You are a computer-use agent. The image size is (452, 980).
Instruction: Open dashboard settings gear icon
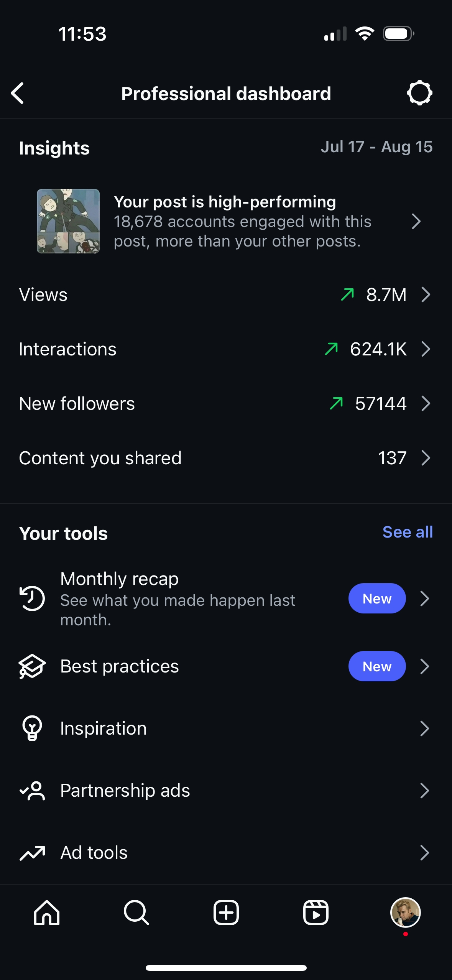coord(419,93)
